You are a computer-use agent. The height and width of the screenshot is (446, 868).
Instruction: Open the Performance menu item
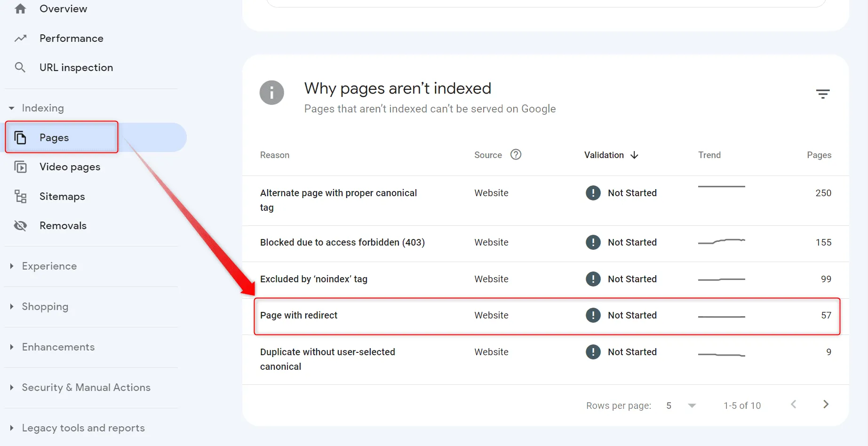click(x=72, y=38)
